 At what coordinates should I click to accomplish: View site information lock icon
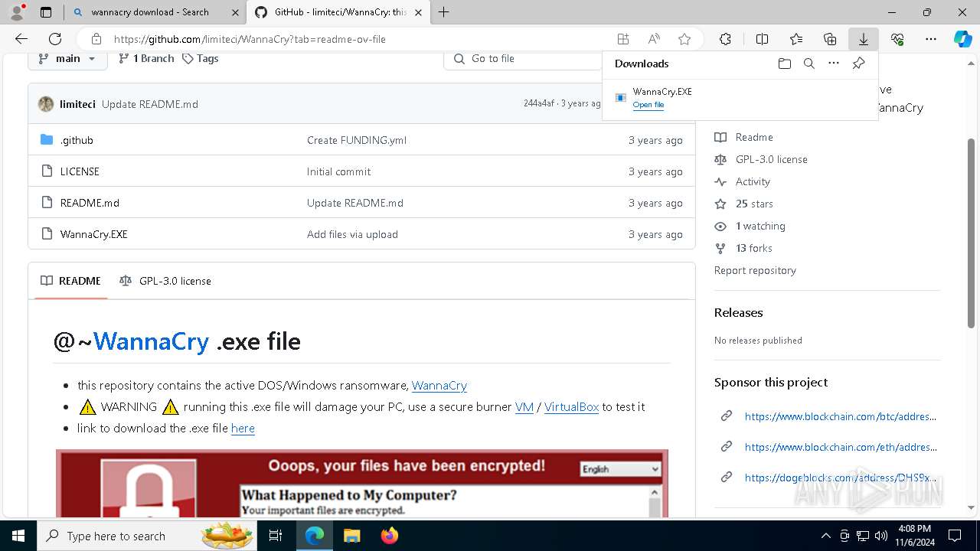click(x=96, y=39)
